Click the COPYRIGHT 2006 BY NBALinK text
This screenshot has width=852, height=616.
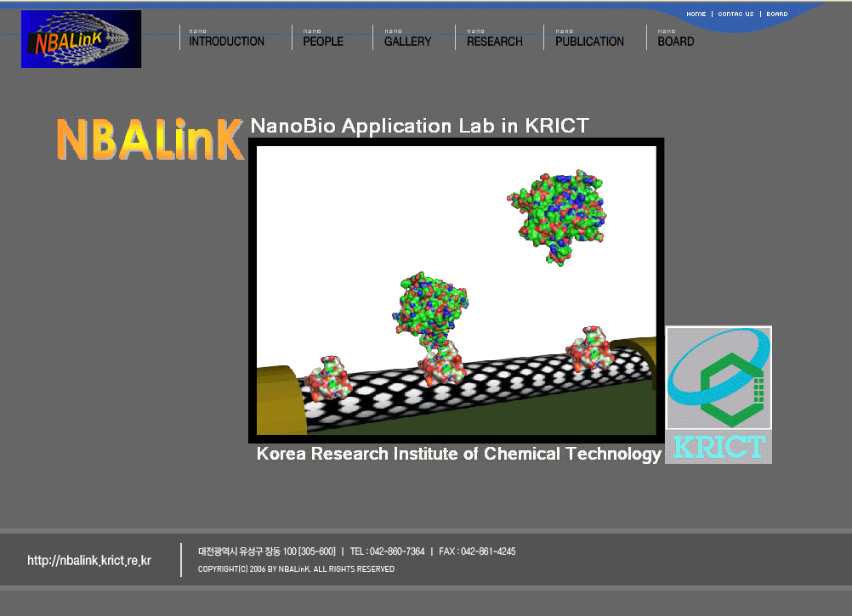(296, 568)
